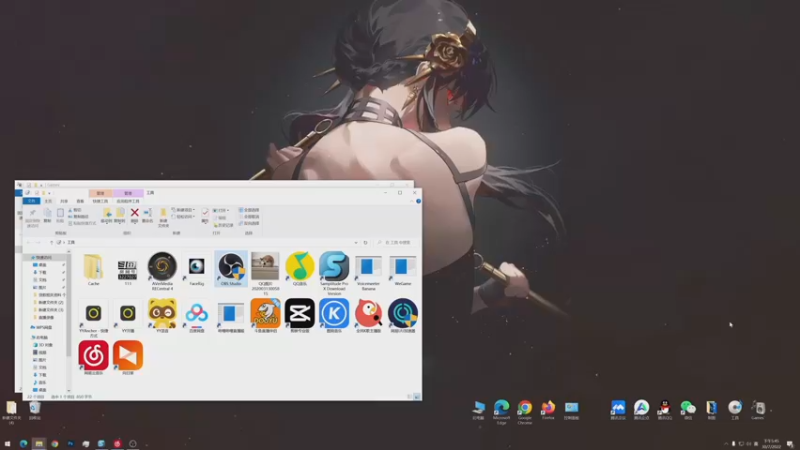The width and height of the screenshot is (800, 450).
Task: Select the CapCut black icon shortcut
Action: pyautogui.click(x=299, y=316)
